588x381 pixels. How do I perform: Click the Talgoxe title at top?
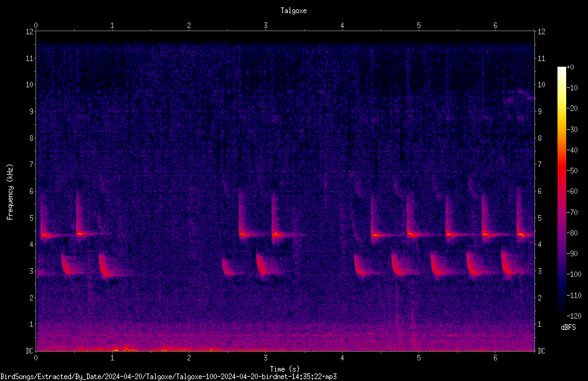293,11
